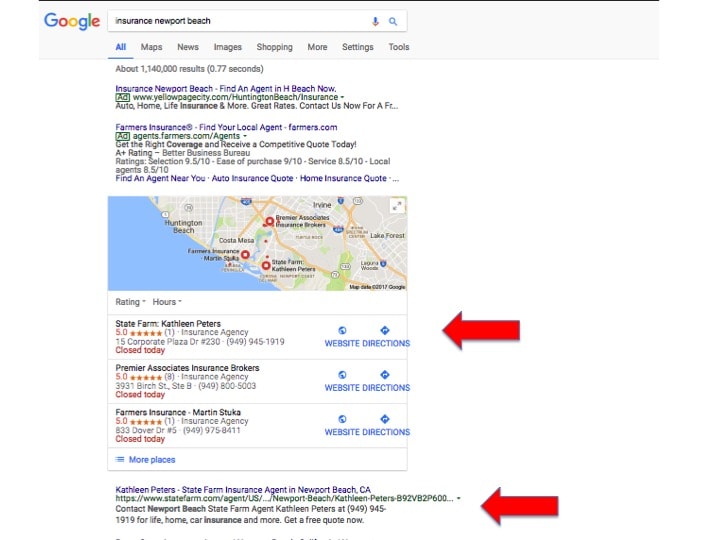Click Find An Agent Near You sitelink
The image size is (720, 540).
tap(160, 178)
